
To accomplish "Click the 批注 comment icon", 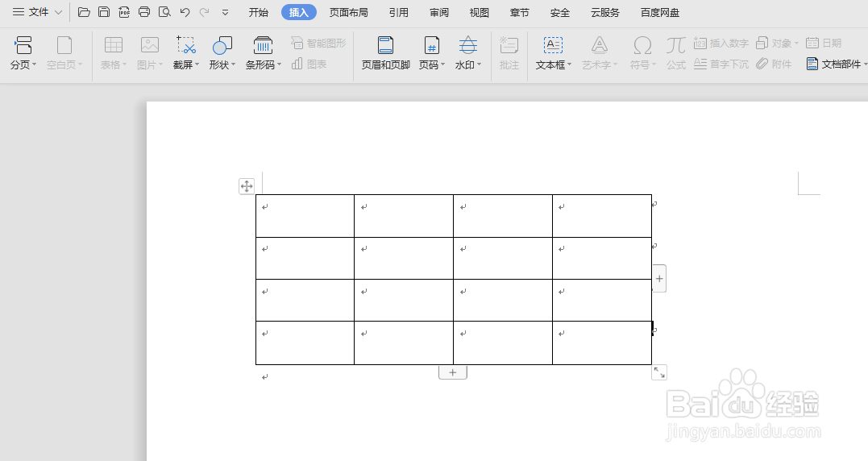I will tap(509, 53).
